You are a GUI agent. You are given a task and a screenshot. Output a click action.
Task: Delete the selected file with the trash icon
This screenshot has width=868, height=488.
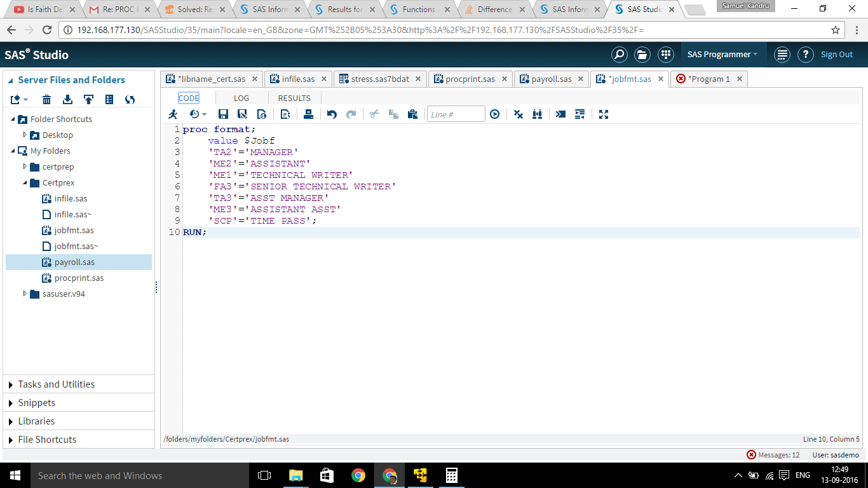click(47, 99)
